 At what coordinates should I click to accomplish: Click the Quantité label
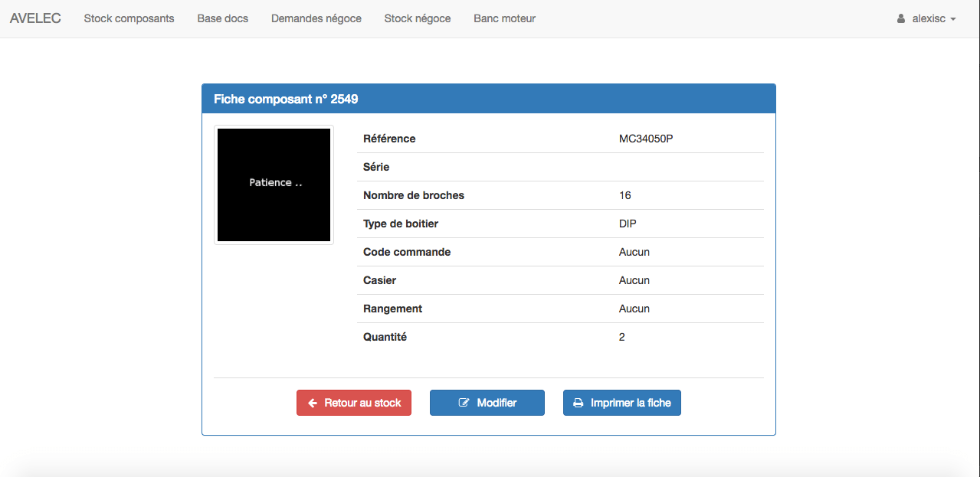click(x=385, y=337)
